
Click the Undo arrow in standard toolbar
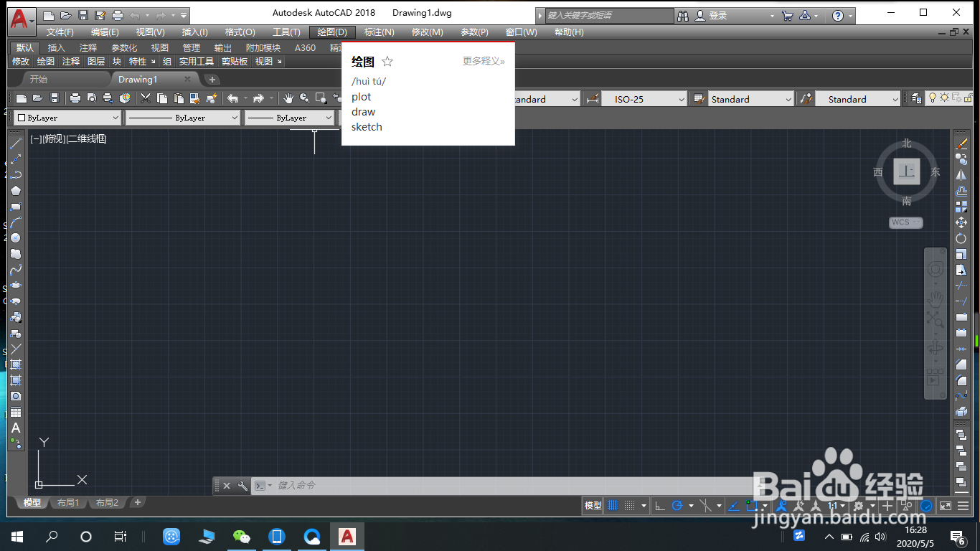(233, 98)
